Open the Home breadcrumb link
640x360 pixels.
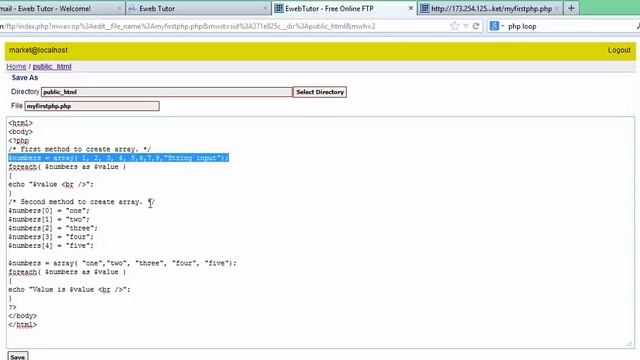16,67
